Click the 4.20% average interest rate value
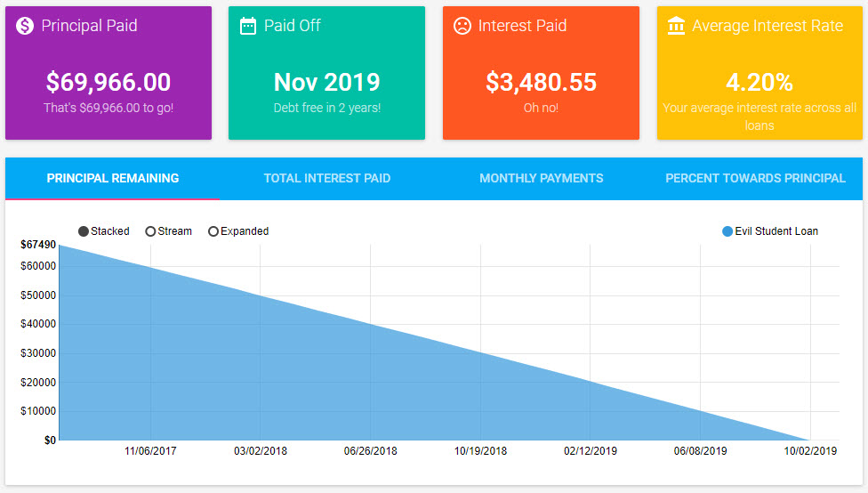The height and width of the screenshot is (493, 868). point(759,82)
